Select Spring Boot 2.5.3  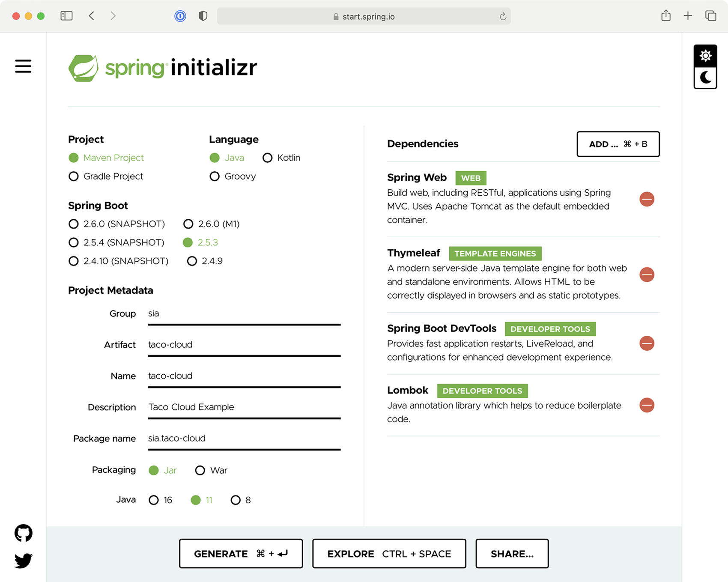[x=200, y=242]
